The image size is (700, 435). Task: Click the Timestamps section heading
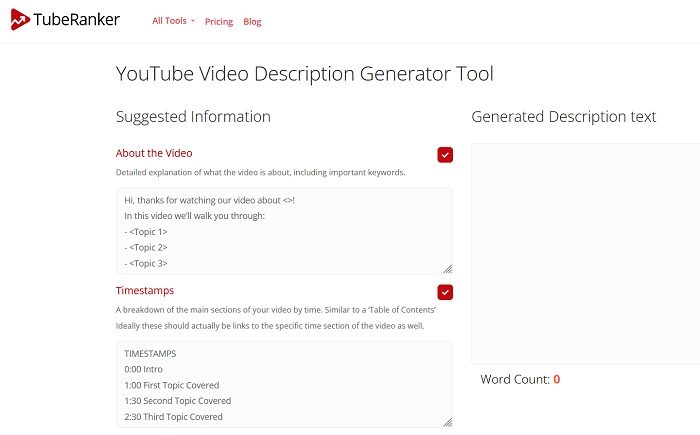click(x=145, y=290)
